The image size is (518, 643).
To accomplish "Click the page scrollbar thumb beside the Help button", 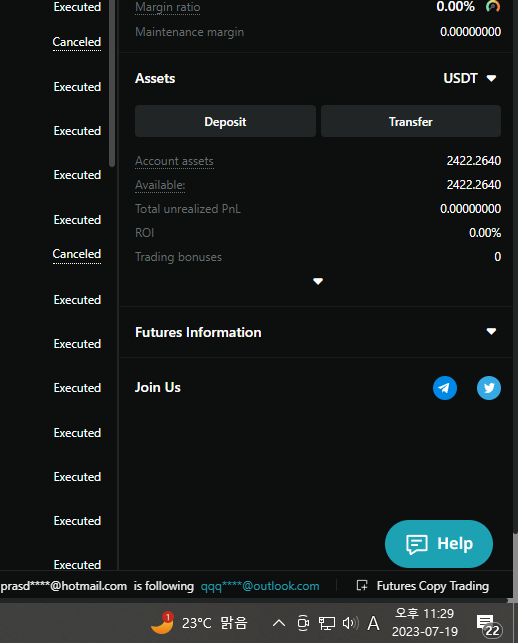I will pyautogui.click(x=515, y=565).
